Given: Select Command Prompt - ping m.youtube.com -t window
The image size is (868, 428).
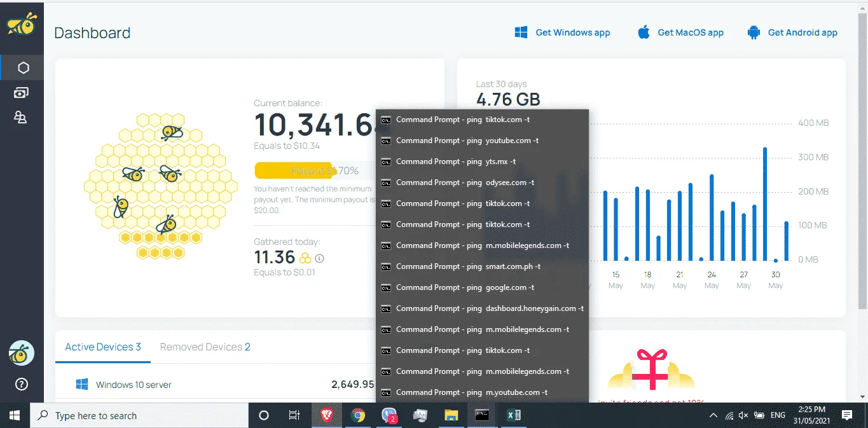Looking at the screenshot, I should 482,392.
